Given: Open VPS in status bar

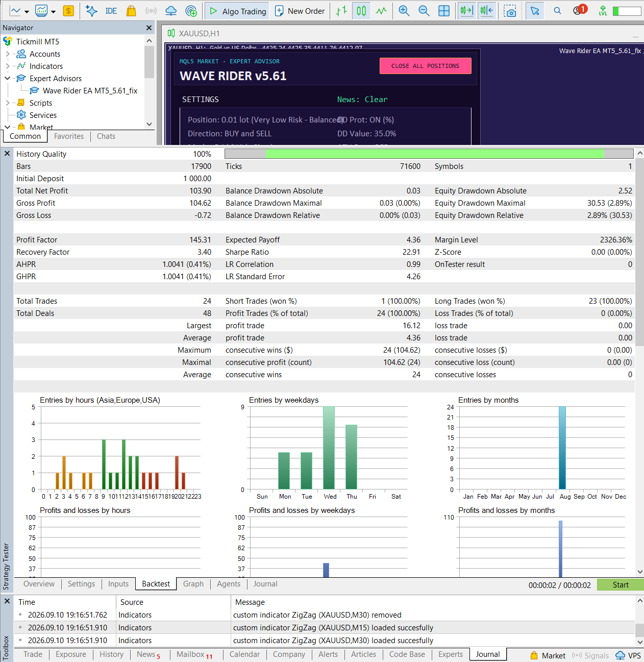Looking at the screenshot, I should pos(628,656).
